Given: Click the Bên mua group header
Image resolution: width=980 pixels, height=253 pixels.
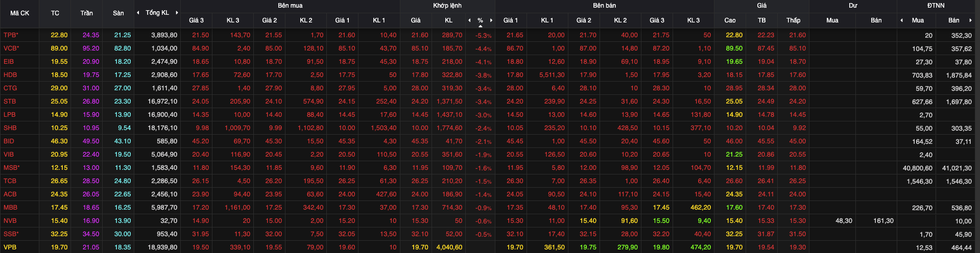Looking at the screenshot, I should (290, 6).
